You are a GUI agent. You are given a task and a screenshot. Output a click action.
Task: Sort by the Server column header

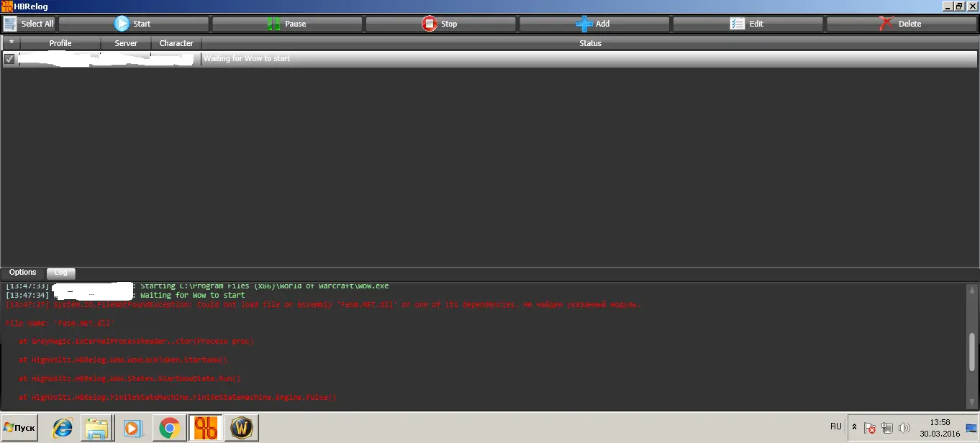click(126, 43)
